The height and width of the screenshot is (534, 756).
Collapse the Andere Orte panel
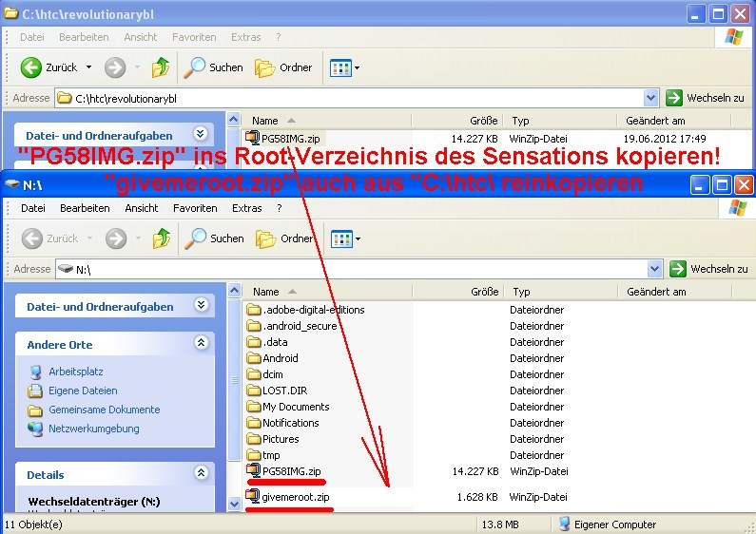(x=201, y=344)
